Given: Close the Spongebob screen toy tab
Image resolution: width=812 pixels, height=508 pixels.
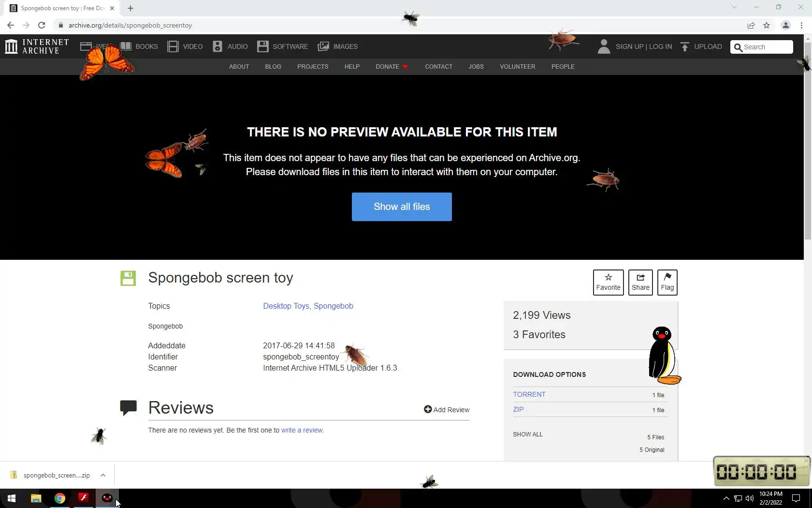Looking at the screenshot, I should coord(112,8).
